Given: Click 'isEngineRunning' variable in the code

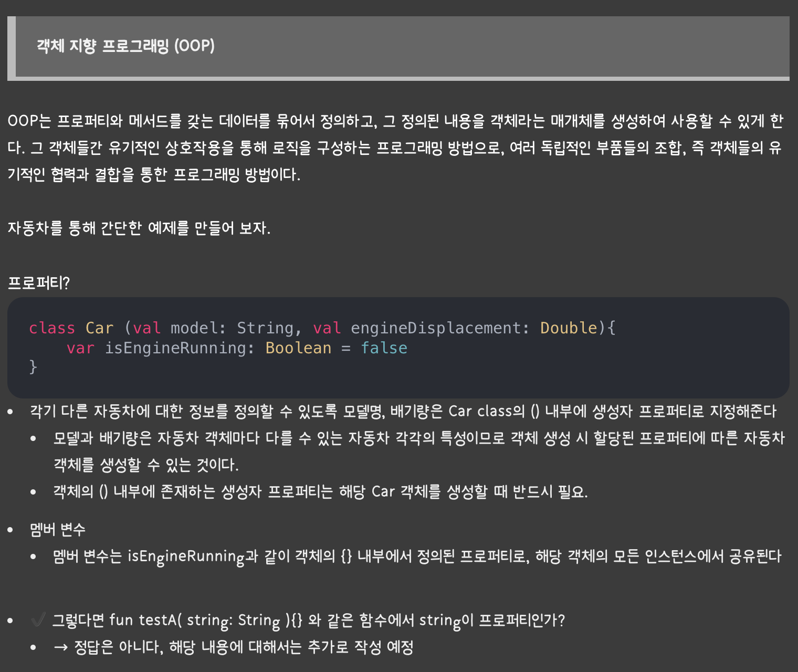Looking at the screenshot, I should [175, 348].
